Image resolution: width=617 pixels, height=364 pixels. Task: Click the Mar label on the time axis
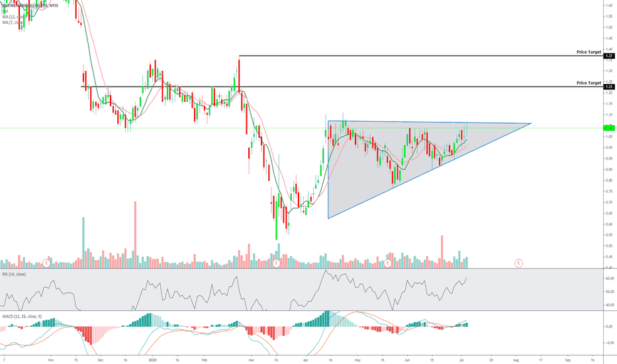click(x=252, y=359)
